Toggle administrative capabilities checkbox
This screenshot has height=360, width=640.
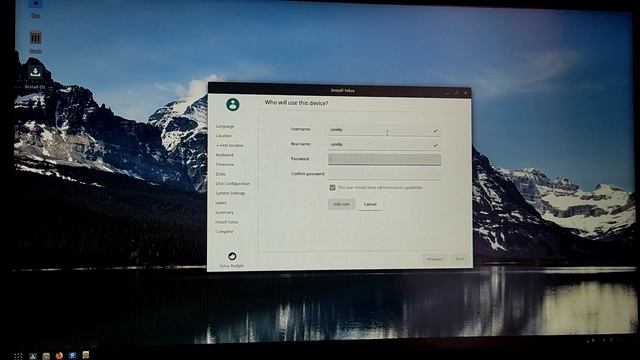tap(332, 188)
